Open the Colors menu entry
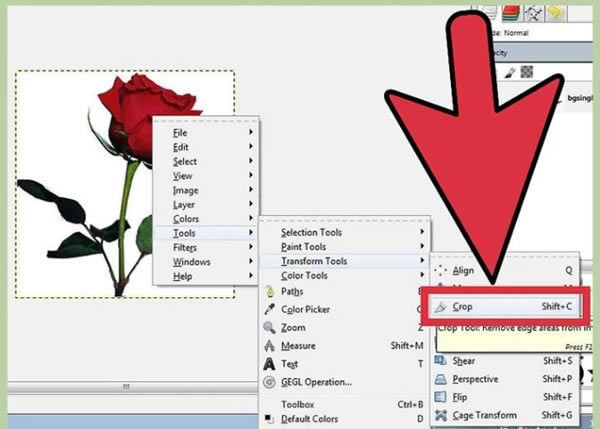 click(206, 219)
